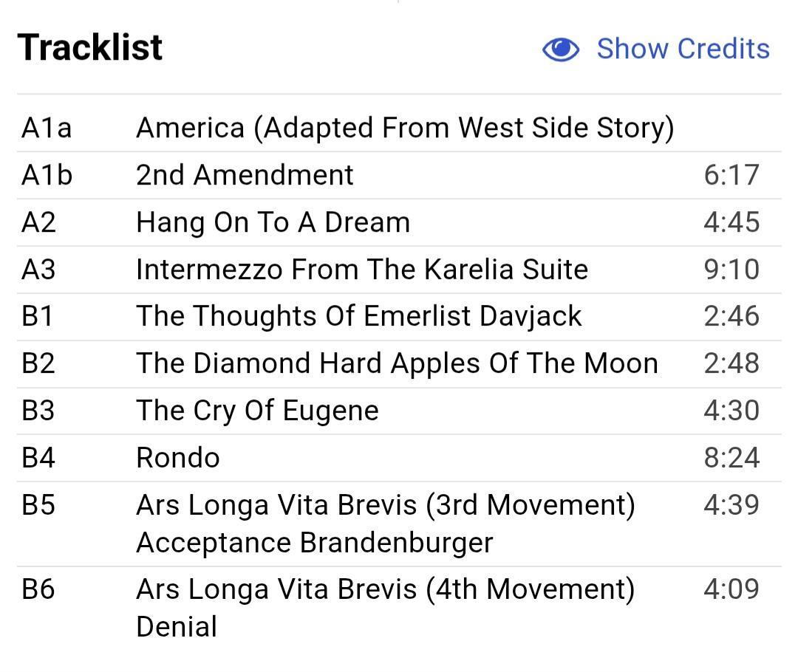Click the 6:17 duration of 2nd Amendment
The height and width of the screenshot is (672, 798).
(x=731, y=175)
